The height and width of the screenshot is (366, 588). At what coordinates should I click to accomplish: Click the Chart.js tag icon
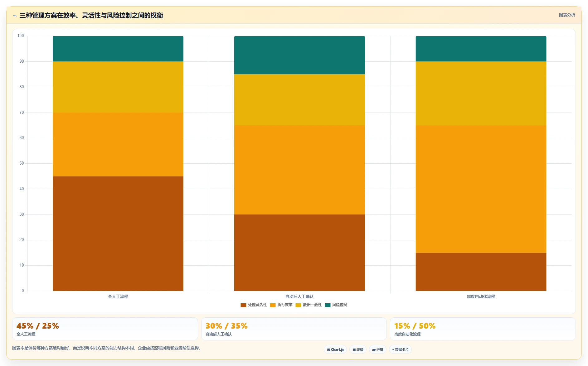(x=328, y=350)
